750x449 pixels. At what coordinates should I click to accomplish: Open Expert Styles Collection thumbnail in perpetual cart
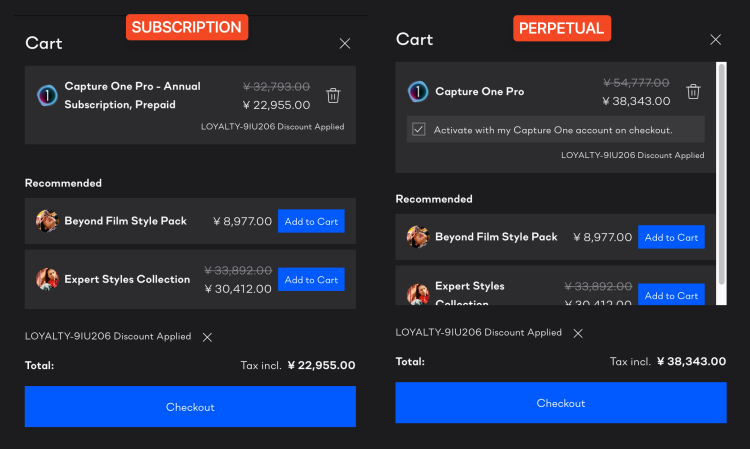coord(418,294)
